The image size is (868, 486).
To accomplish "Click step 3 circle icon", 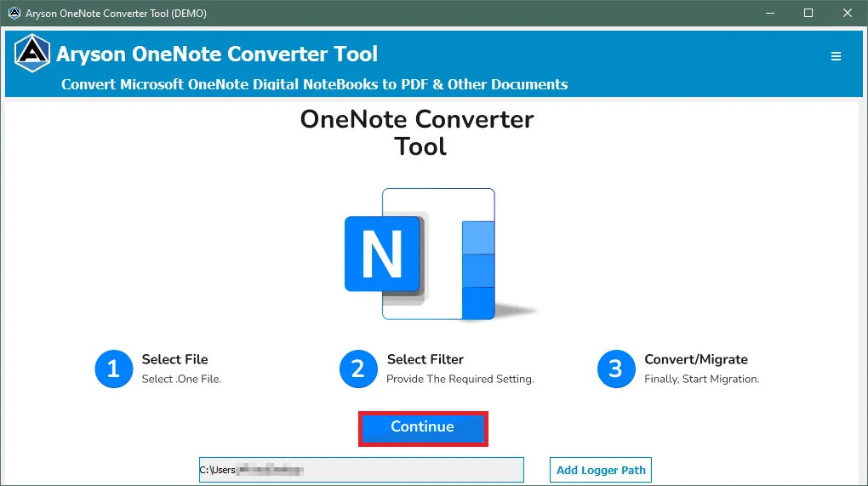I will (x=616, y=369).
